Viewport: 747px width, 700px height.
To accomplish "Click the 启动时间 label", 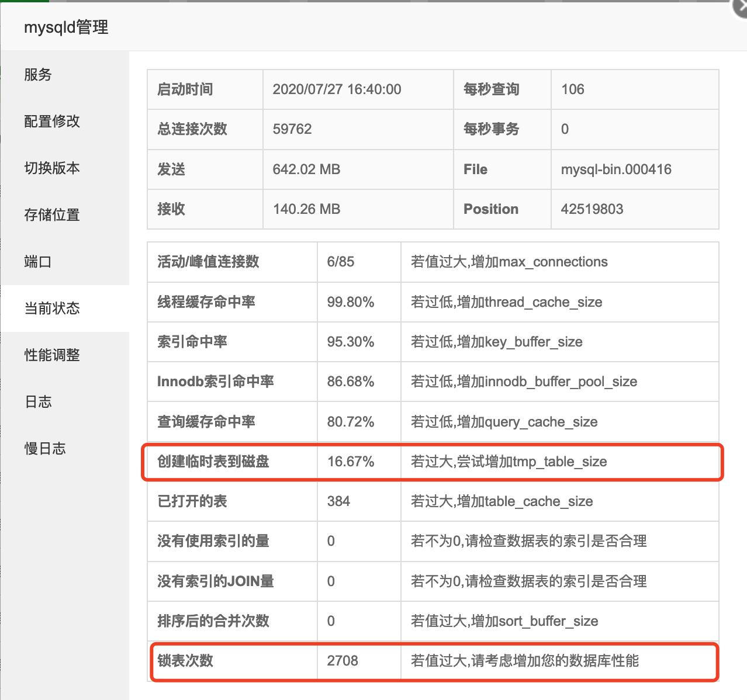I will pyautogui.click(x=185, y=89).
